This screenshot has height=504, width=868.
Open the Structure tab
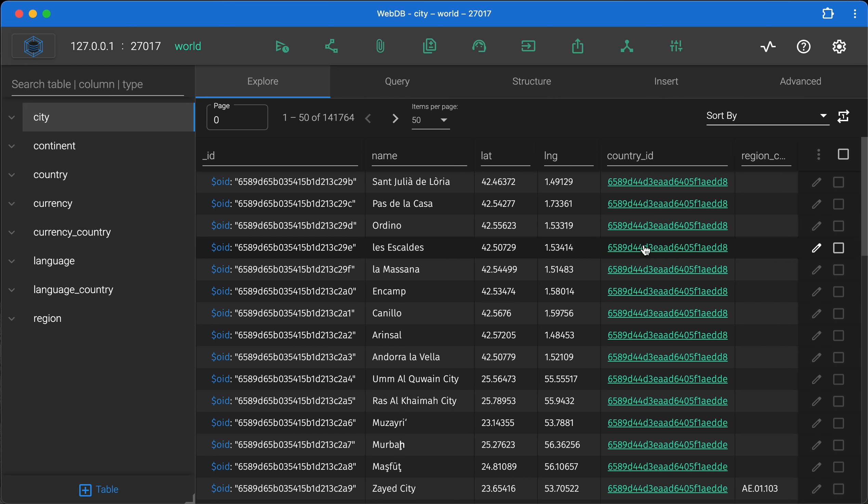531,81
